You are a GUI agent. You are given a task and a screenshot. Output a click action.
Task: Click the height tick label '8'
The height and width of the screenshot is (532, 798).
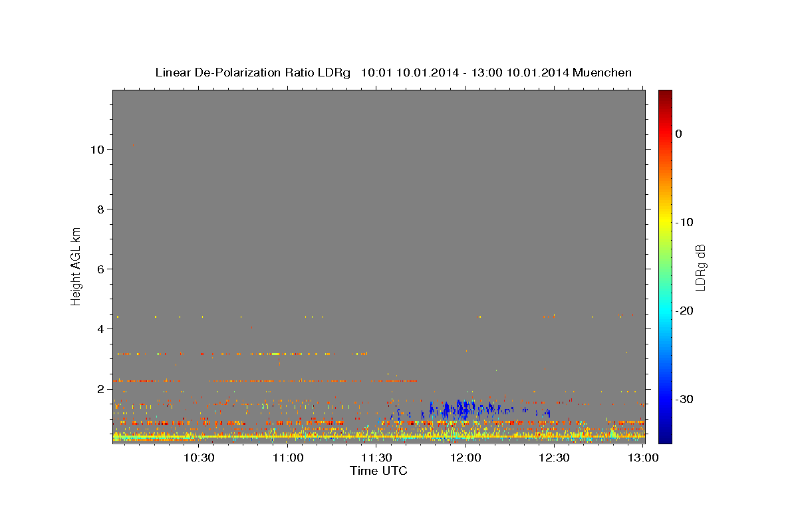coord(101,209)
